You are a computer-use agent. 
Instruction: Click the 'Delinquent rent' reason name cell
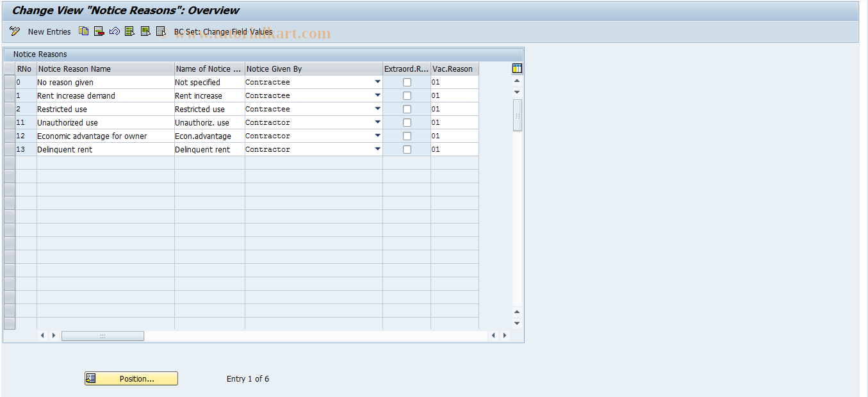(105, 149)
